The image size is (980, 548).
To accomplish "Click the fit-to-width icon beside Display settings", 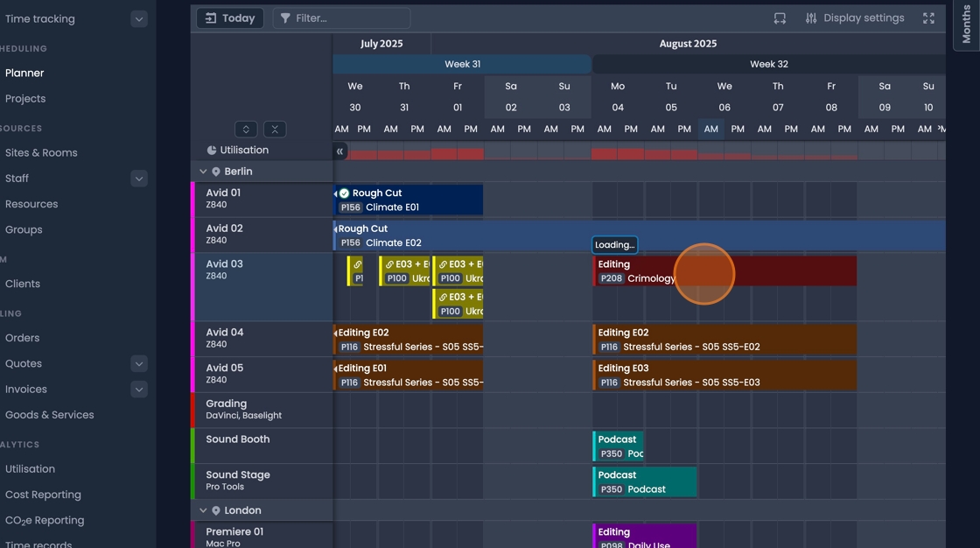I will click(x=780, y=18).
